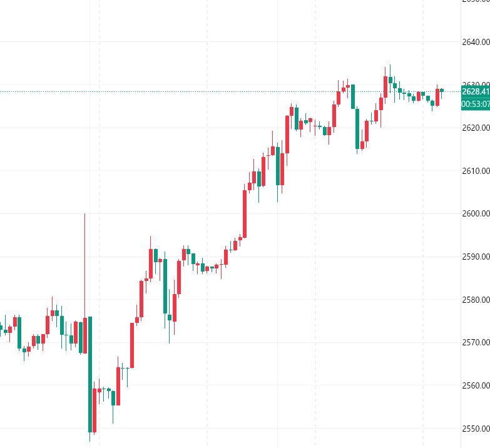Click the 2600.00 price axis label
This screenshot has width=490, height=448.
[475, 213]
